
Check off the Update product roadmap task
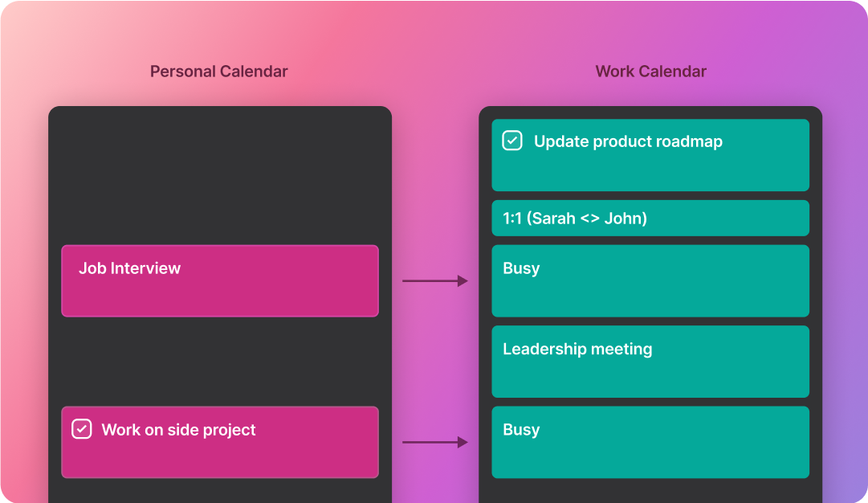pyautogui.click(x=512, y=140)
